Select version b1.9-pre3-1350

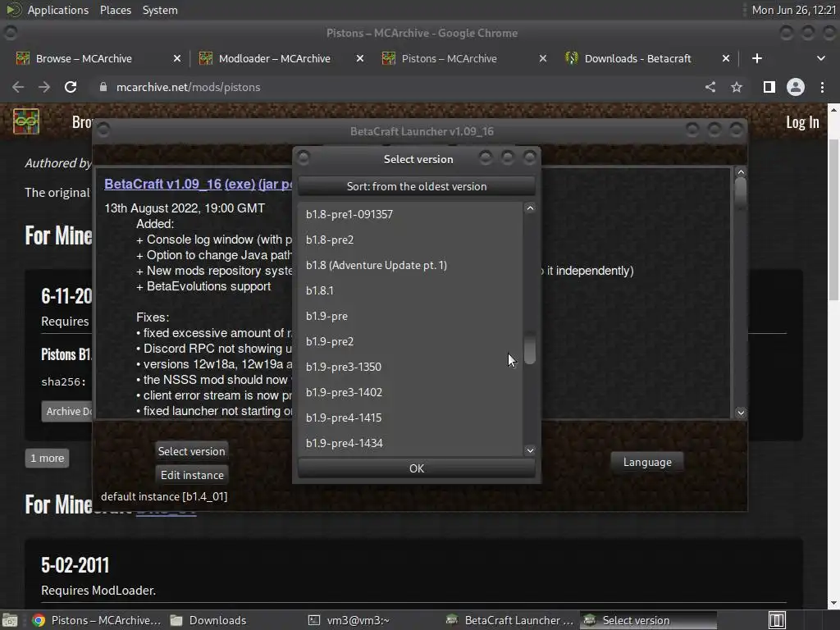[410, 367]
